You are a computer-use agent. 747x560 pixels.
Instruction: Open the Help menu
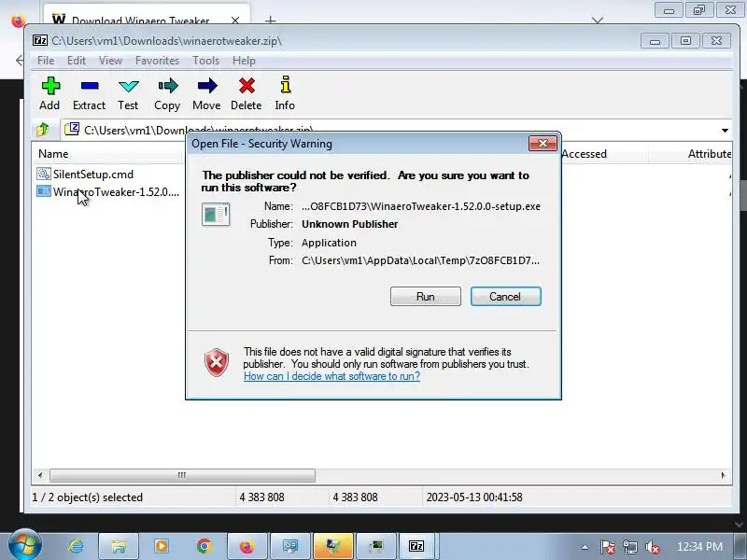point(244,61)
